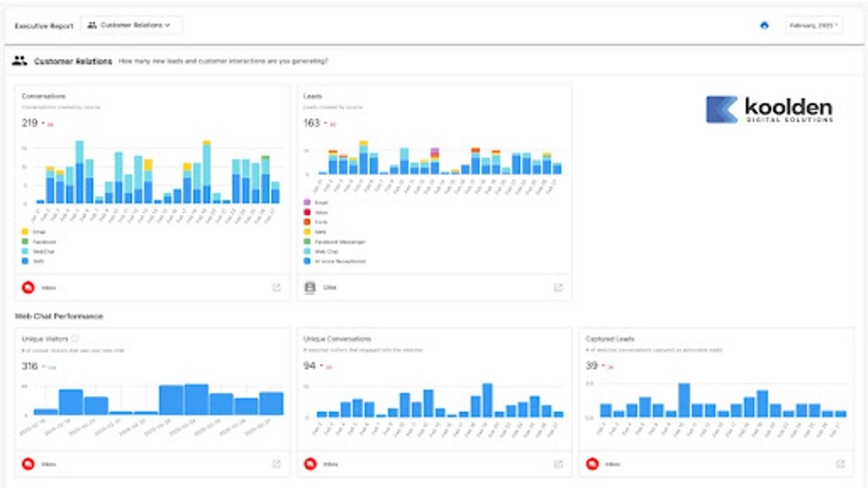This screenshot has height=488, width=868.
Task: Click the Koolden Digital Solutions logo
Action: click(769, 109)
